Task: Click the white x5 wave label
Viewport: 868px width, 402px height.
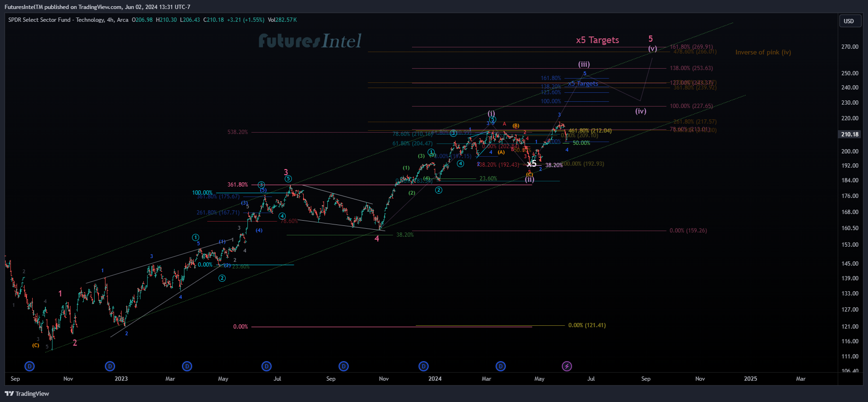Action: point(532,164)
